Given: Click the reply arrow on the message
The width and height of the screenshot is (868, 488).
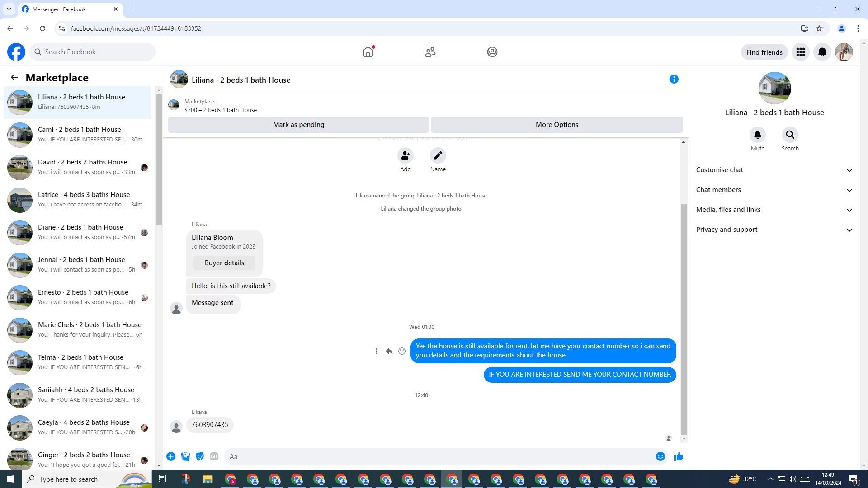Looking at the screenshot, I should 389,351.
